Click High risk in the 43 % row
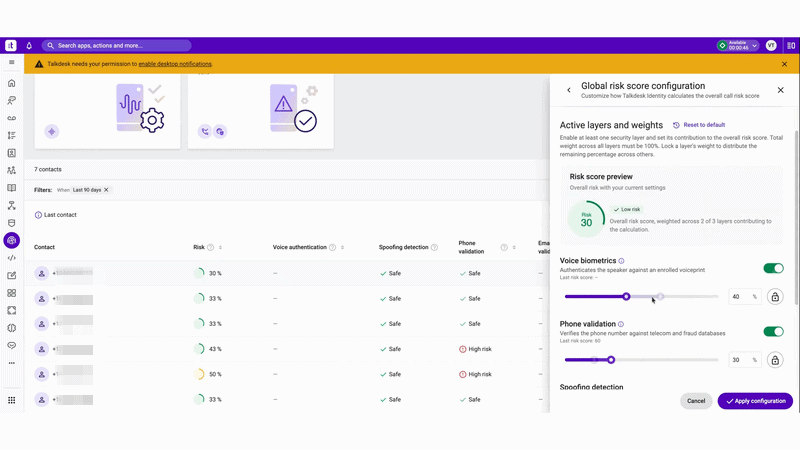The image size is (800, 450). pos(476,349)
